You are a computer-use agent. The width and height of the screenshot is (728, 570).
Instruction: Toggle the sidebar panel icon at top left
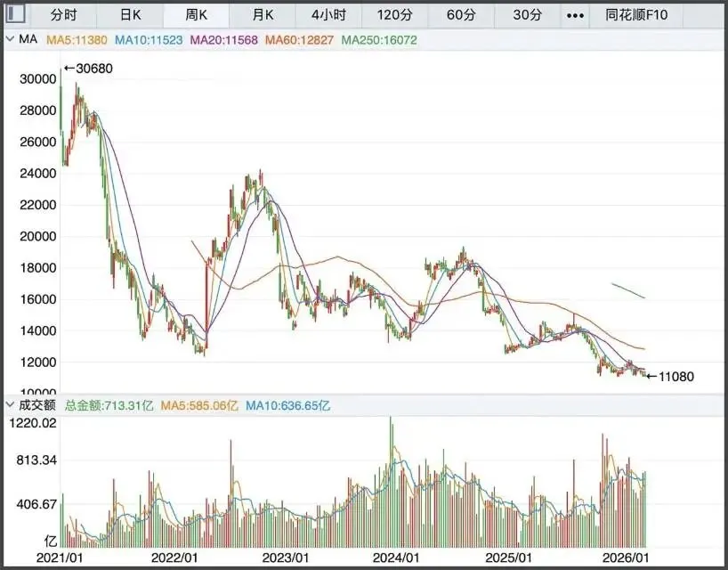tap(16, 14)
